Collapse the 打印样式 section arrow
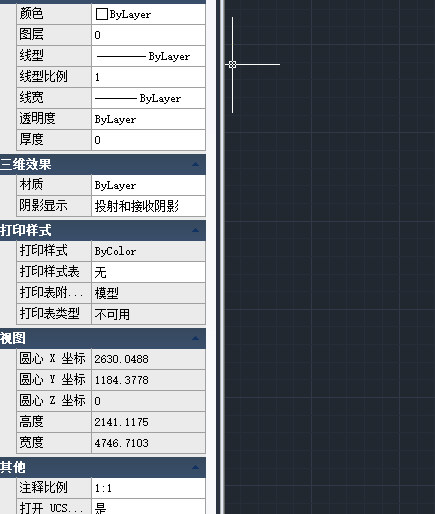Screen dimensions: 435x514 195,230
